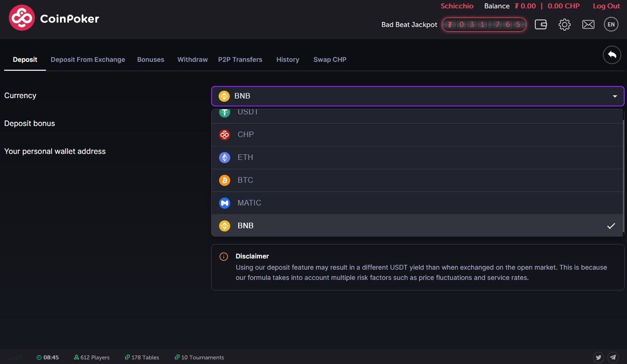The height and width of the screenshot is (364, 627).
Task: Select CHP from currency list
Action: (417, 135)
